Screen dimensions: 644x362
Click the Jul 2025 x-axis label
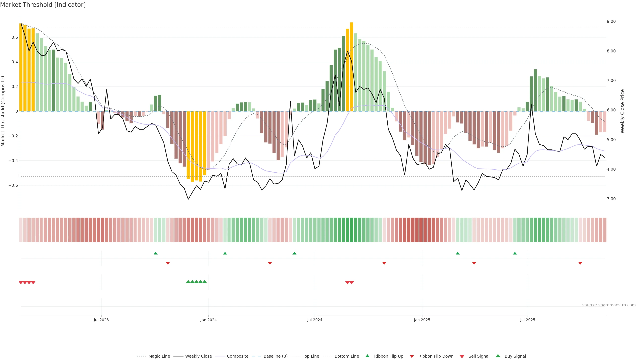[x=527, y=320]
